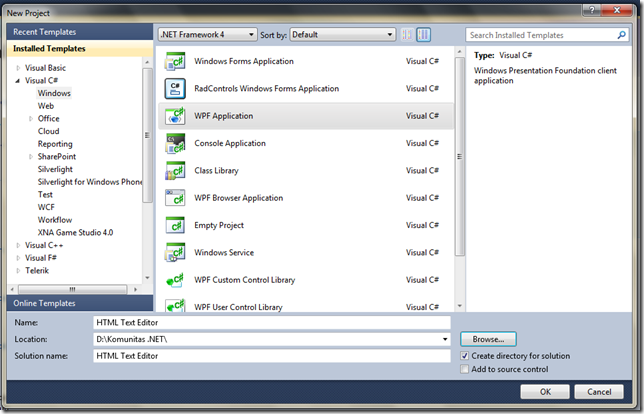Select Windows under Visual C#

[54, 93]
